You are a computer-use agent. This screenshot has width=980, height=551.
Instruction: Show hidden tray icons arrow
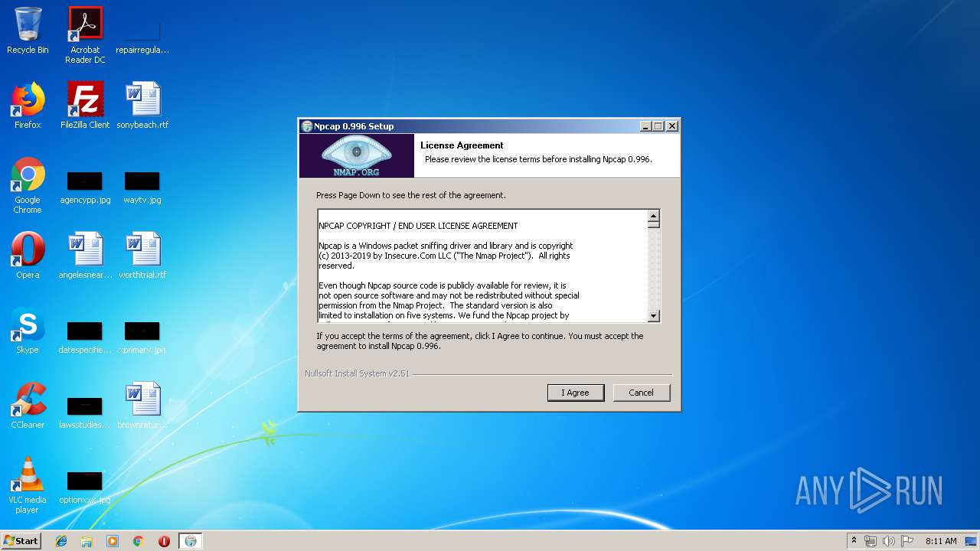854,540
